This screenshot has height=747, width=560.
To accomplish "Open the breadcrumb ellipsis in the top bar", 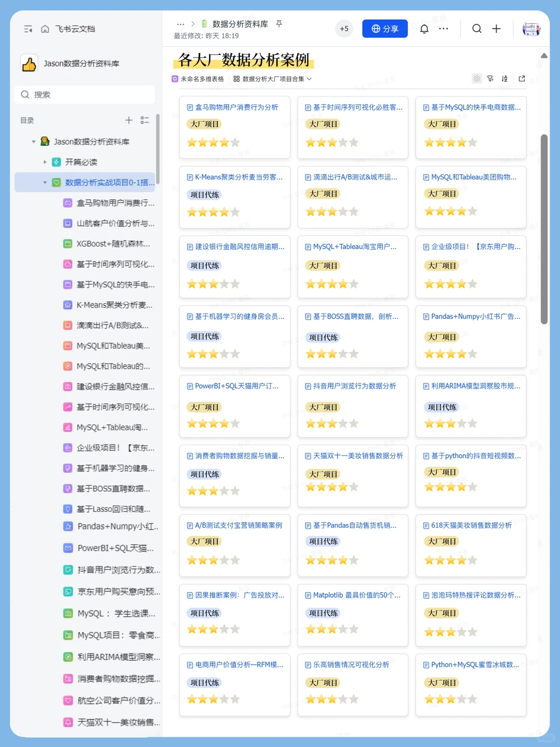I will click(x=180, y=24).
